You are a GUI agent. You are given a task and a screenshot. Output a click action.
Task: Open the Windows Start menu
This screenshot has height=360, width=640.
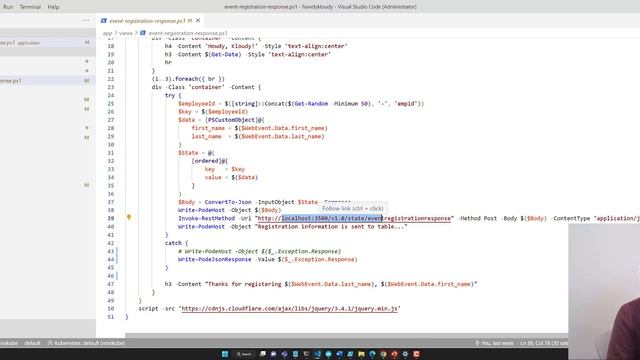224,354
